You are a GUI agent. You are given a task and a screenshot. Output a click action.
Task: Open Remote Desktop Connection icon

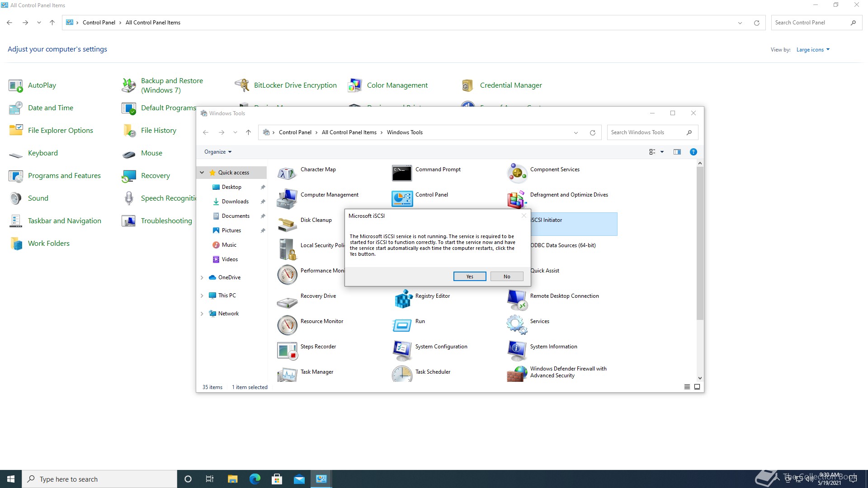(x=517, y=300)
